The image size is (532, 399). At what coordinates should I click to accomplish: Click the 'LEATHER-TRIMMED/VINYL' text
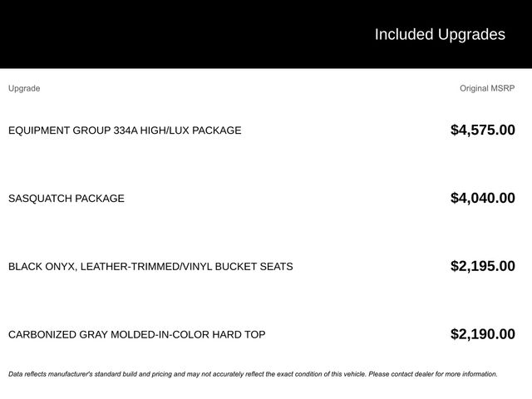pos(146,266)
